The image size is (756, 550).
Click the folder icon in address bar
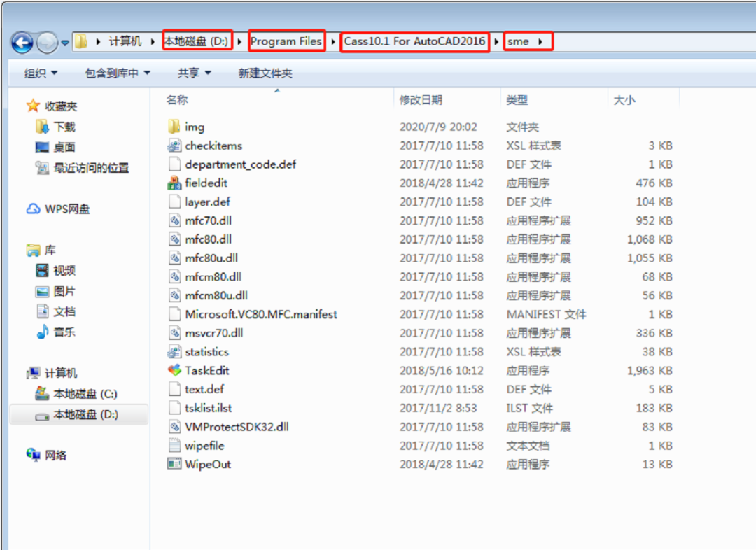81,41
